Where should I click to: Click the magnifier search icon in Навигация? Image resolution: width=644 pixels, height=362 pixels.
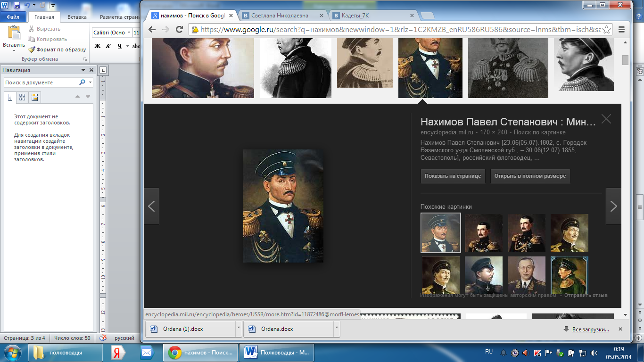pos(83,82)
